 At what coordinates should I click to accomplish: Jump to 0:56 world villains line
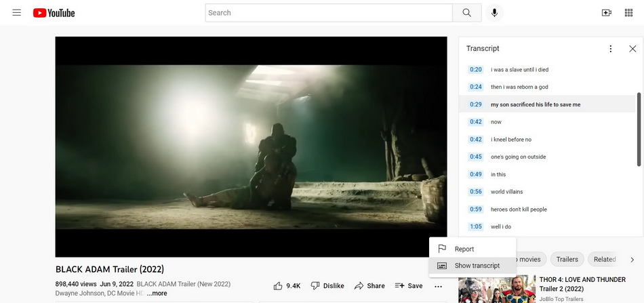coord(506,192)
